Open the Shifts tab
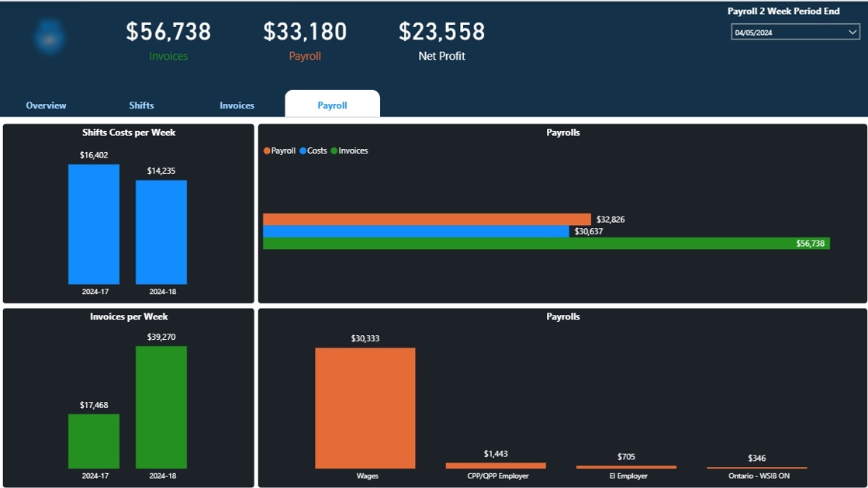 141,106
